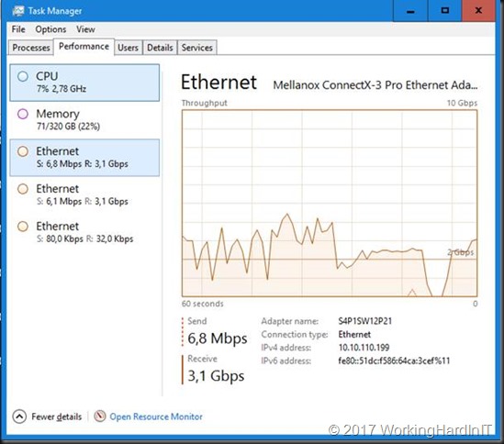Image resolution: width=504 pixels, height=444 pixels.
Task: Select the CPU 7% 2,78 GHz item
Action: pyautogui.click(x=84, y=83)
